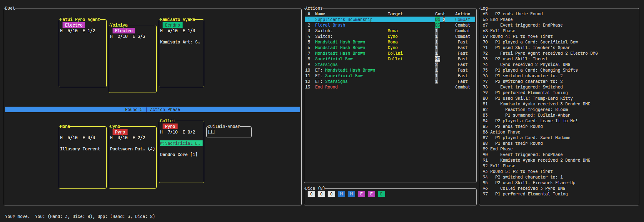Click Collei's E 0/2 energy readout
Screen dimensions: 644x222
189,132
